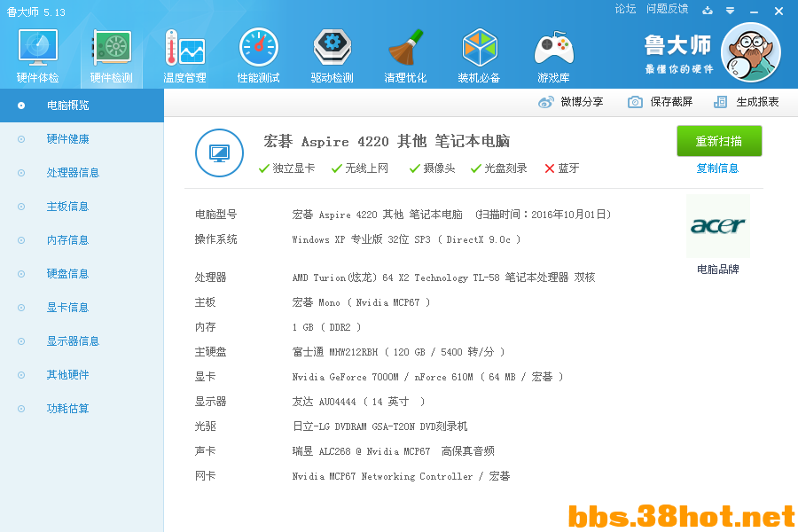
Task: Open the 问题反馈 feedback link
Action: pyautogui.click(x=667, y=9)
